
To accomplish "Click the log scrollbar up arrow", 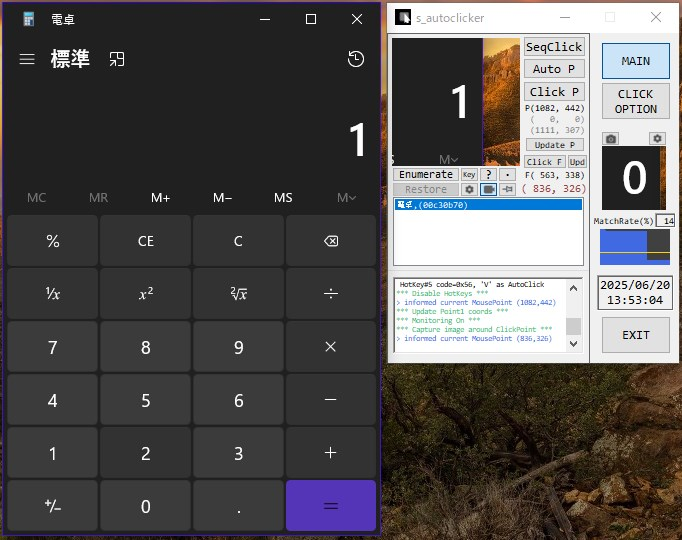I will pos(573,288).
